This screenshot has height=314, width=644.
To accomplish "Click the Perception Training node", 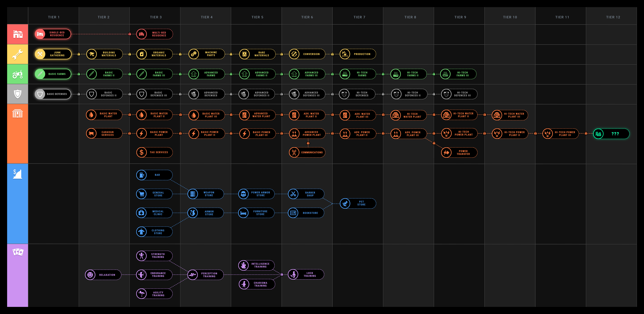I will point(205,275).
